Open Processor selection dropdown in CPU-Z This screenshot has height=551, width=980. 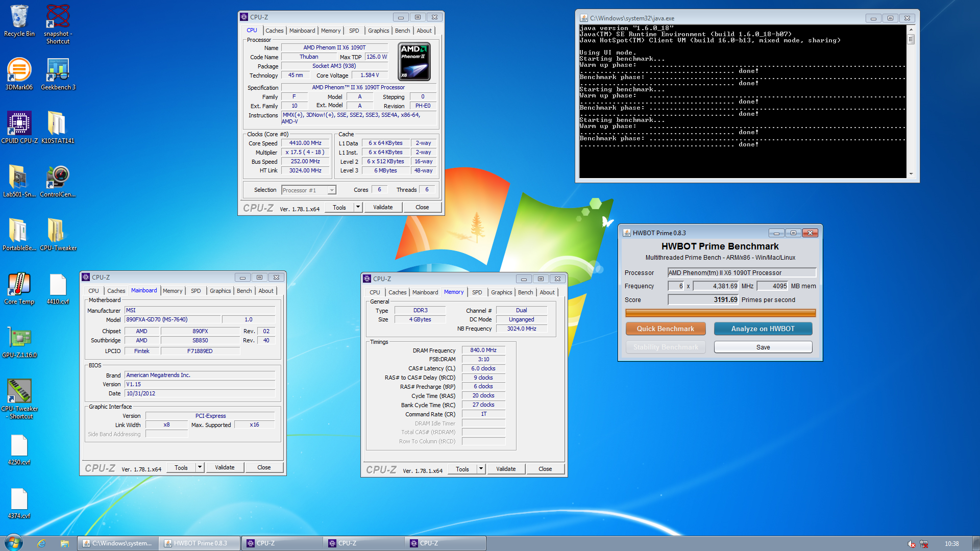coord(309,190)
